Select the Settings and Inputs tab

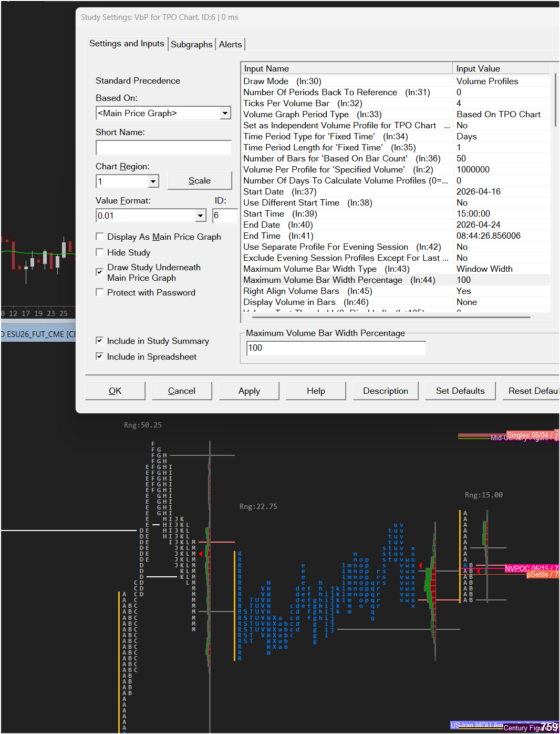pos(127,44)
